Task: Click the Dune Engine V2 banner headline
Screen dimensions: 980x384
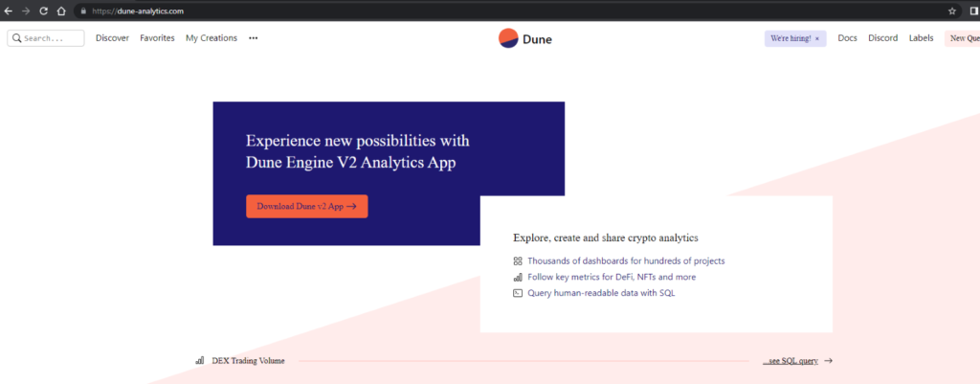Action: click(358, 152)
